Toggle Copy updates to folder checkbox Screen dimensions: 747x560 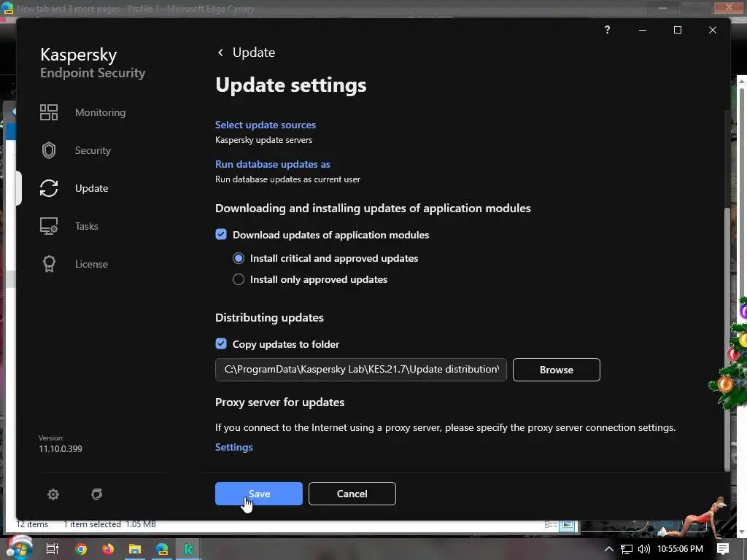coord(221,343)
